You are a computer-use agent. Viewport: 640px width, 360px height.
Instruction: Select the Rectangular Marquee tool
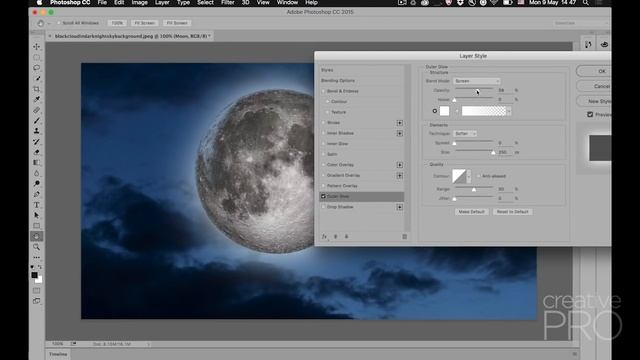(37, 57)
